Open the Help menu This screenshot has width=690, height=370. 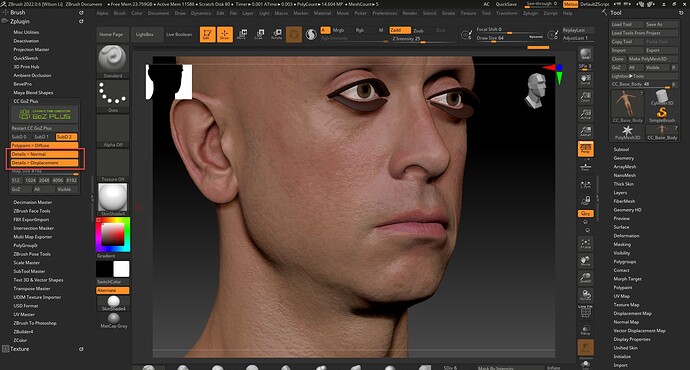(x=568, y=13)
